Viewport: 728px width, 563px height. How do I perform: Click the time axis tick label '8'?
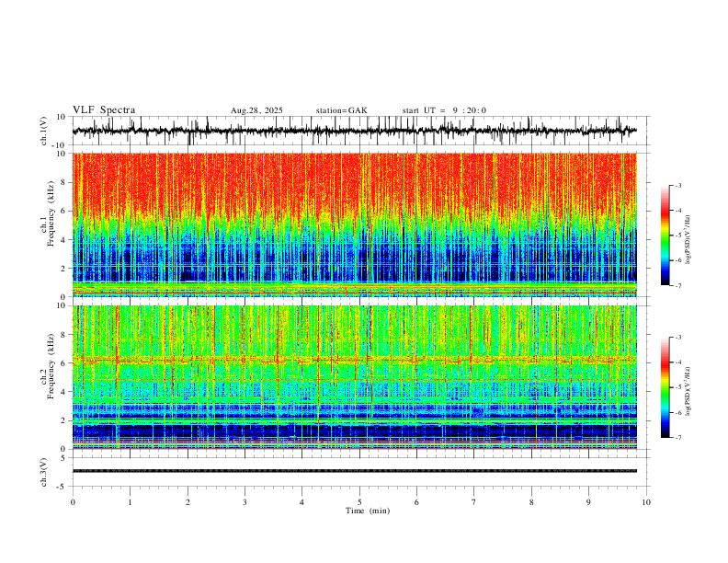[531, 502]
